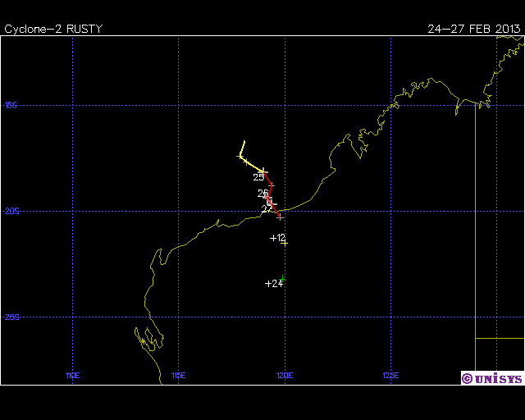Click the track date label 26
This screenshot has width=525, height=420.
point(262,194)
